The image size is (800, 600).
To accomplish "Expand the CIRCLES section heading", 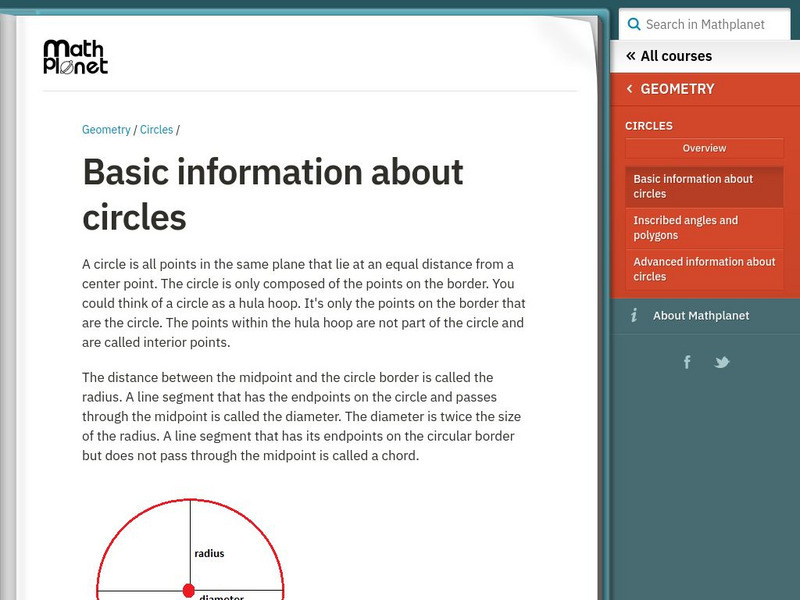I will coord(651,126).
